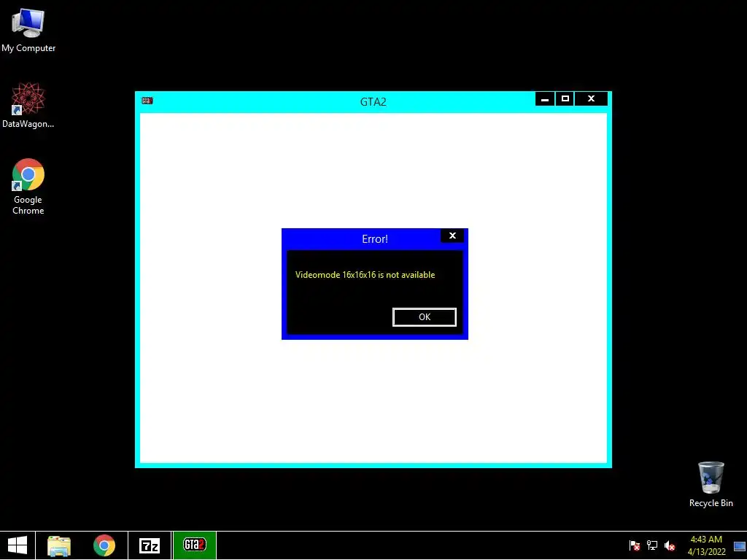Screen dimensions: 747x560
Task: Click the muted volume tray icon
Action: (x=670, y=545)
